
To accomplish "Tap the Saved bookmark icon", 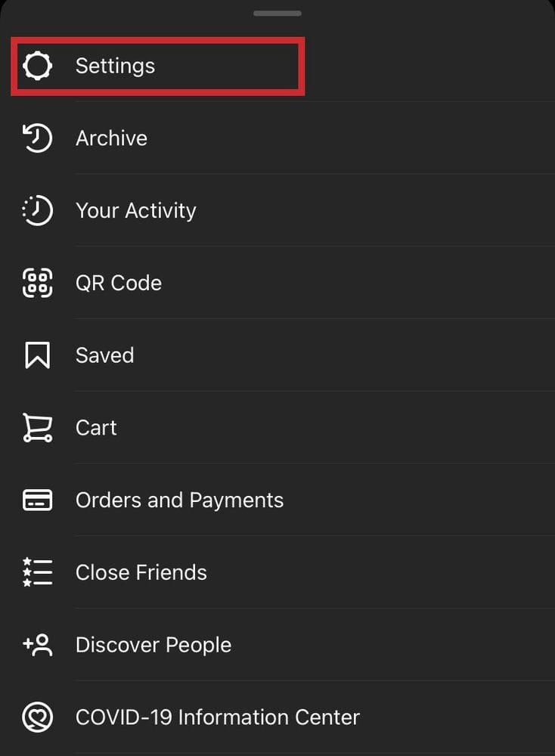I will (x=37, y=355).
